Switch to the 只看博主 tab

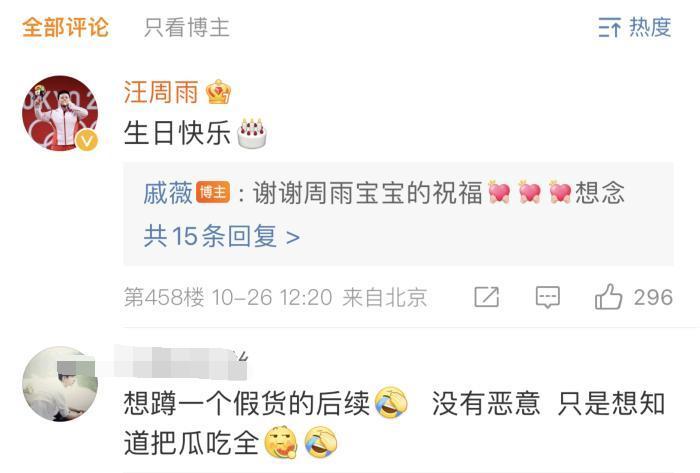187,28
